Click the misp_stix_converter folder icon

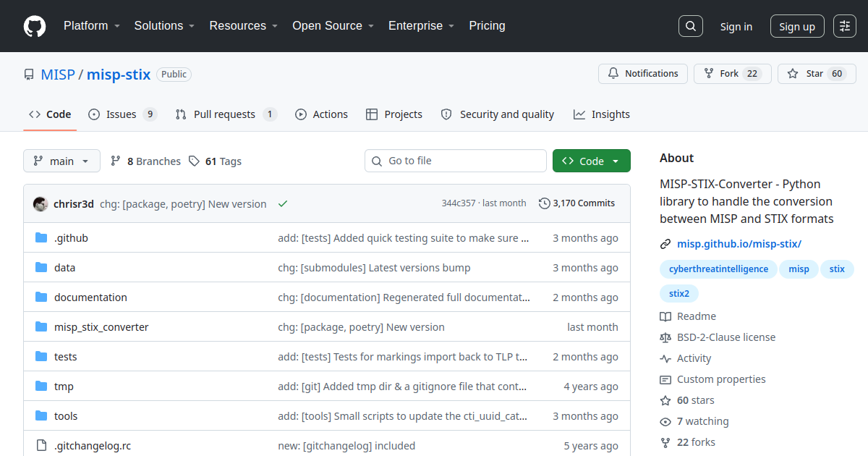41,327
